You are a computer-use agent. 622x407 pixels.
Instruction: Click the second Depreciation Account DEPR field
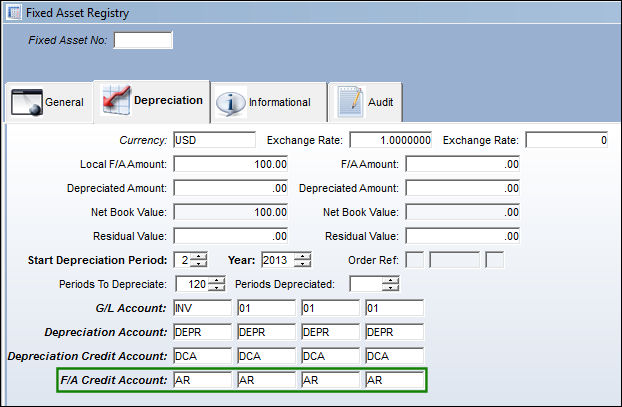[x=267, y=332]
